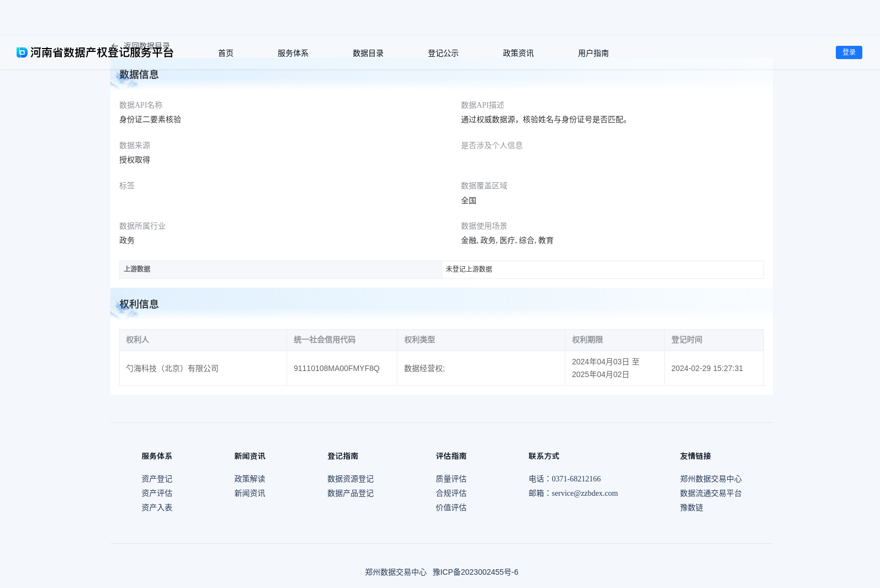Open the 服务体系 menu item
880x588 pixels.
point(293,53)
